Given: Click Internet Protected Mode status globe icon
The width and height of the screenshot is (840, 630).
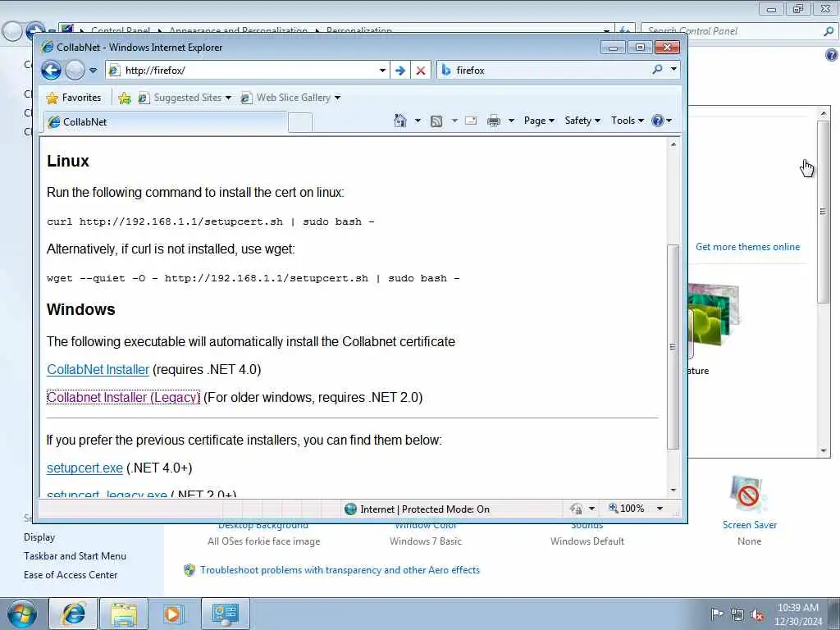Looking at the screenshot, I should (350, 509).
